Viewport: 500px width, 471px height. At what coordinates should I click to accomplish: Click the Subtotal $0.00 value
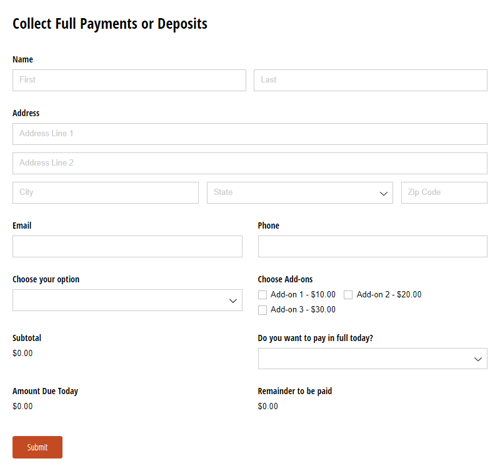pos(23,353)
